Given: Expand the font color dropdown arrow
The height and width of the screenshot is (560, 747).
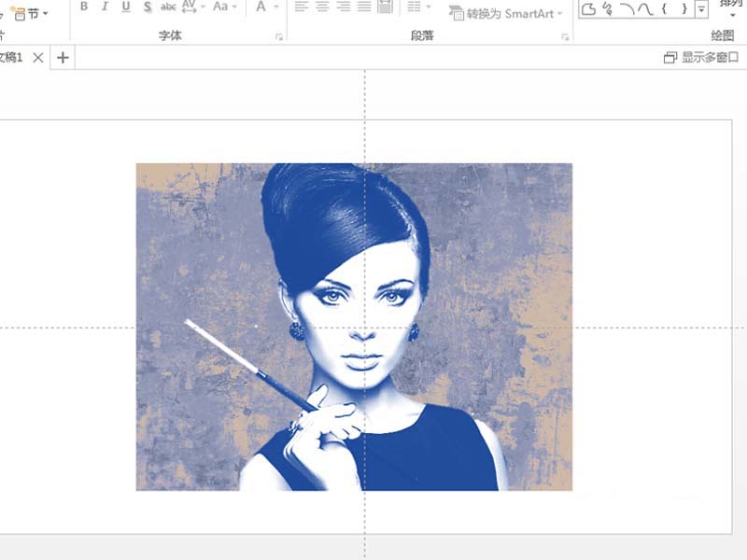Looking at the screenshot, I should [x=275, y=7].
